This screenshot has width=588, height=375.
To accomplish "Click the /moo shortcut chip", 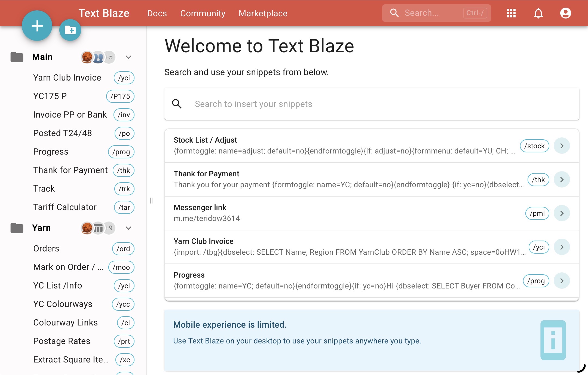I will click(x=121, y=267).
